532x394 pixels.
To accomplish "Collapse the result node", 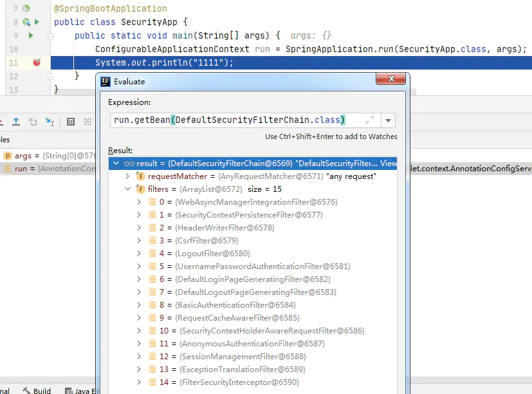I will click(116, 164).
